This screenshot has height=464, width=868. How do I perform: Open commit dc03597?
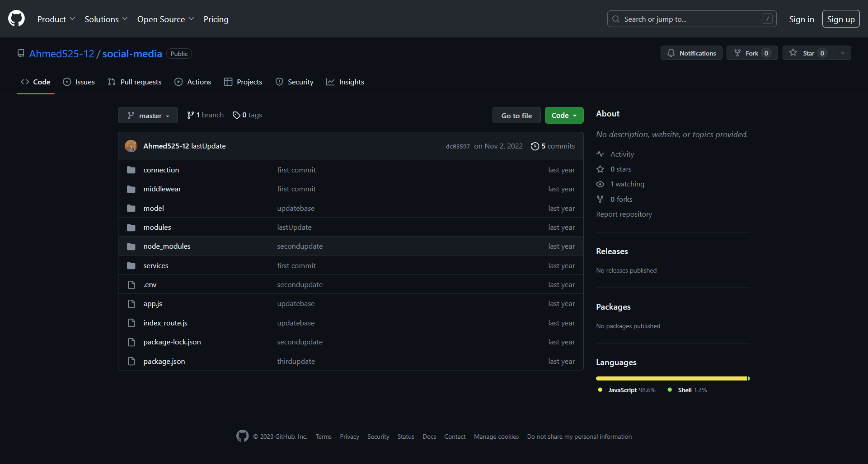(458, 146)
